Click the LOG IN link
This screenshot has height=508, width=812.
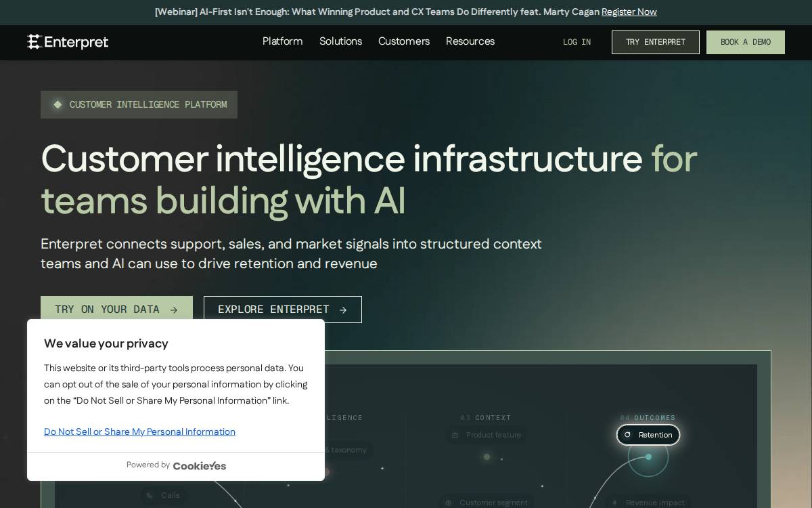pyautogui.click(x=577, y=42)
